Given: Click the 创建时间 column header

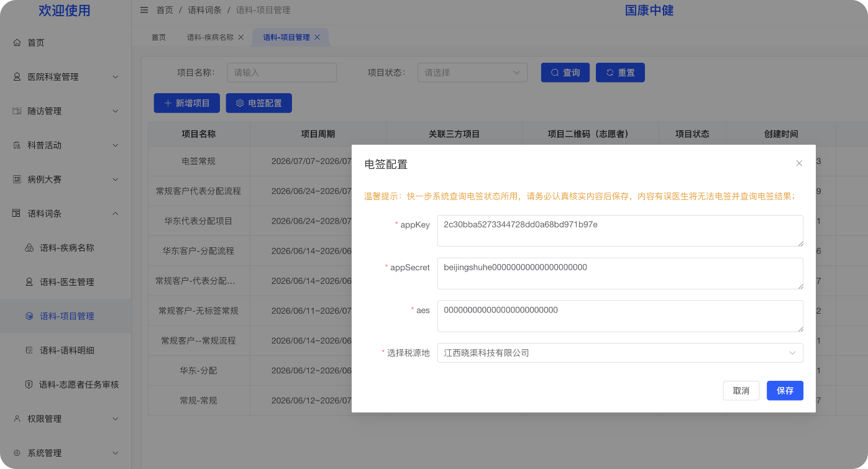Looking at the screenshot, I should (x=781, y=134).
